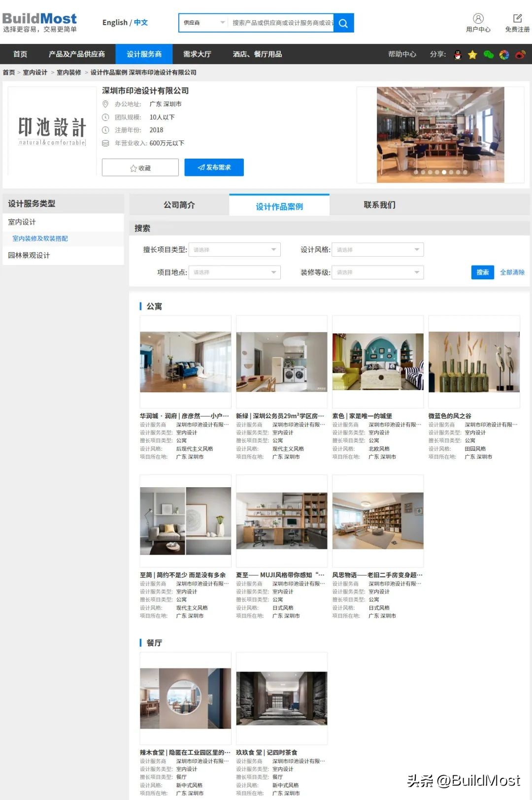Viewport: 532px width, 800px height.
Task: Open 微蓝色的风之谷 project thumbnail
Action: click(474, 362)
